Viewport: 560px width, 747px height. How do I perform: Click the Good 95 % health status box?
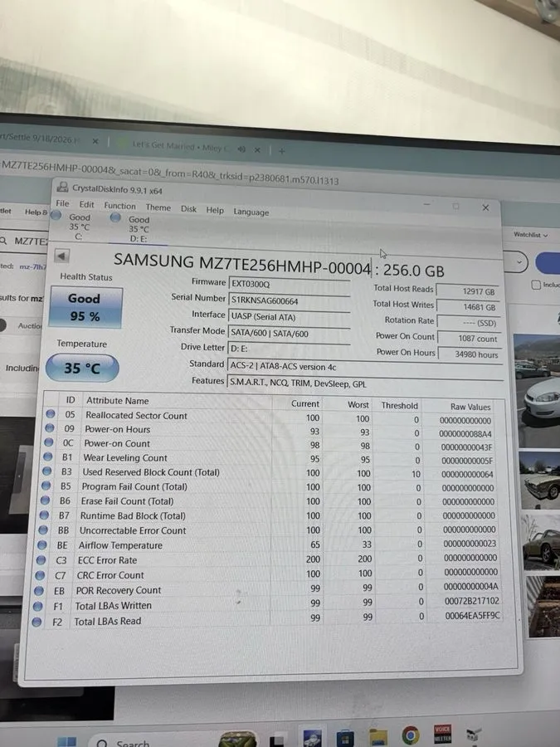pos(85,307)
